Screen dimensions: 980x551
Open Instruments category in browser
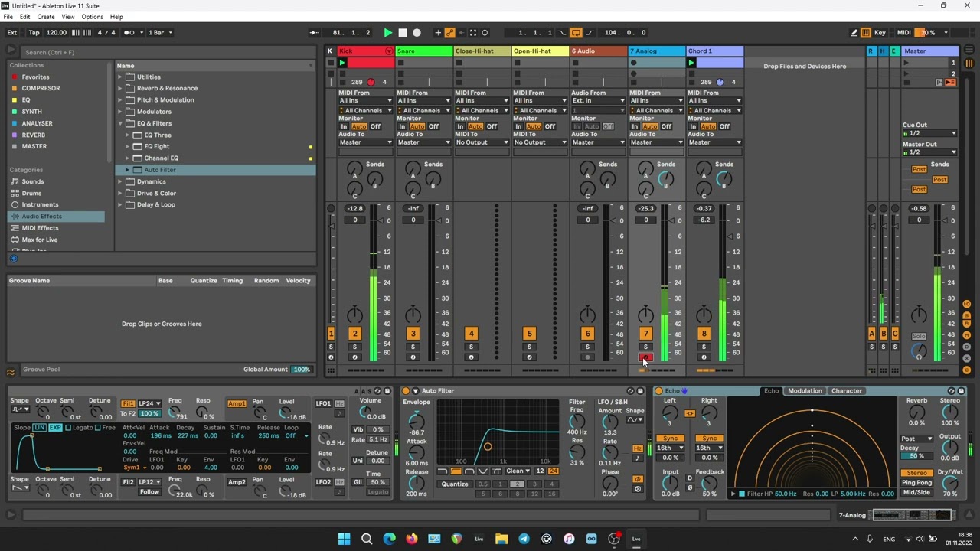click(40, 205)
